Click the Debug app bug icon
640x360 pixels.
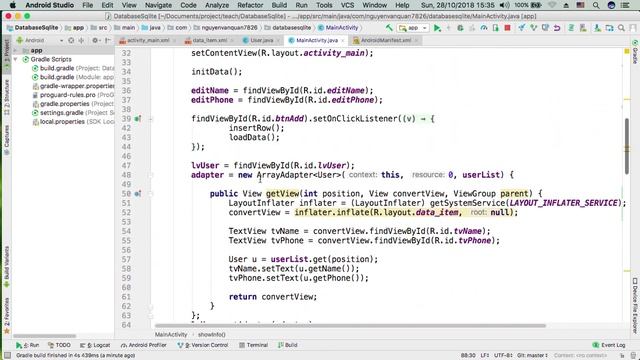(x=460, y=28)
